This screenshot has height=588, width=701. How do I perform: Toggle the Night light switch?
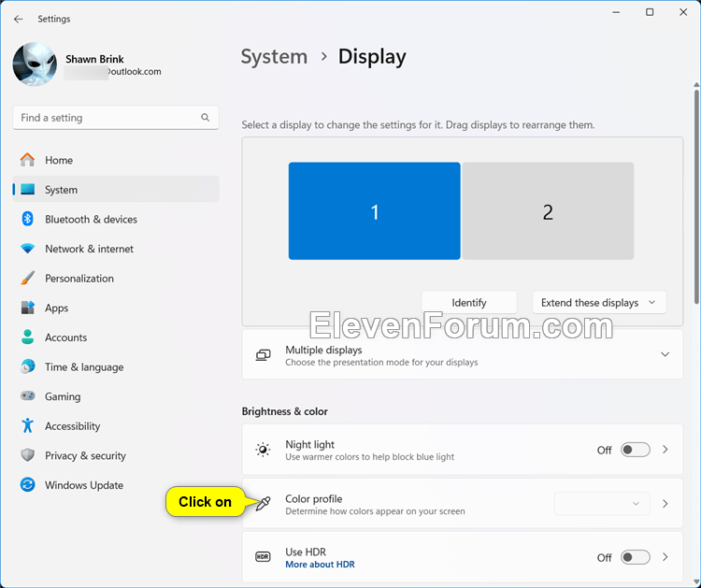pyautogui.click(x=635, y=450)
